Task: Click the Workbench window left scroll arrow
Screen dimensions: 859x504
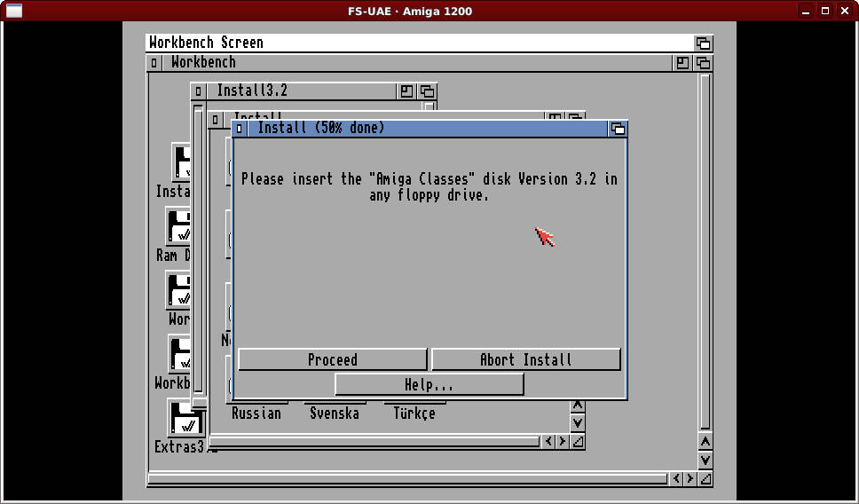Action: [x=676, y=479]
